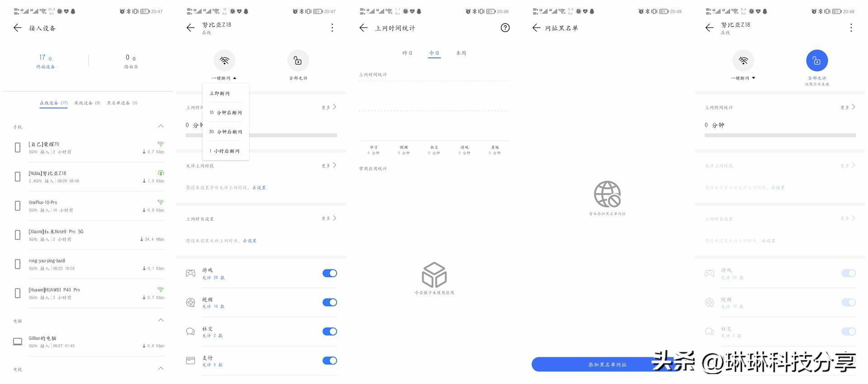
Task: Tap back arrow on 努比亚Z18 screen with blue 全部允许
Action: (x=709, y=28)
